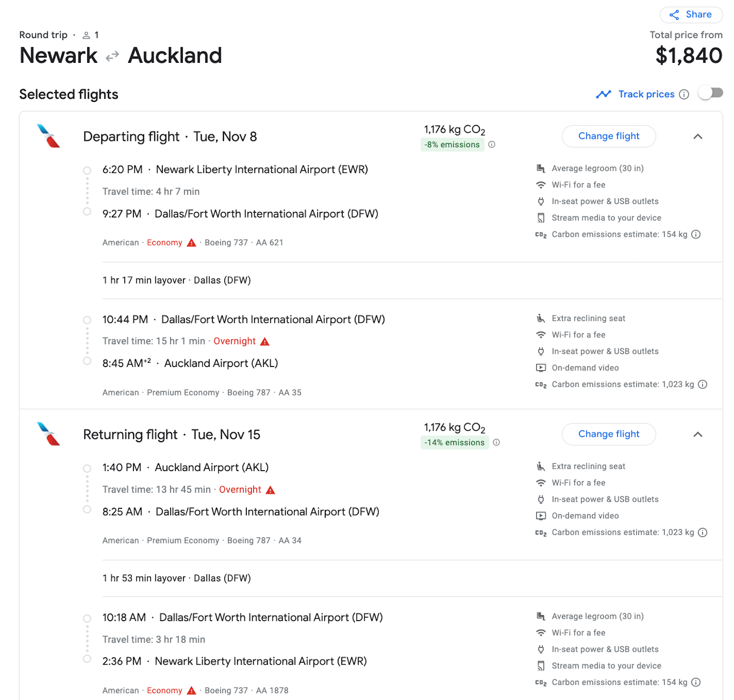
Task: Click the Track prices info icon
Action: [x=684, y=94]
